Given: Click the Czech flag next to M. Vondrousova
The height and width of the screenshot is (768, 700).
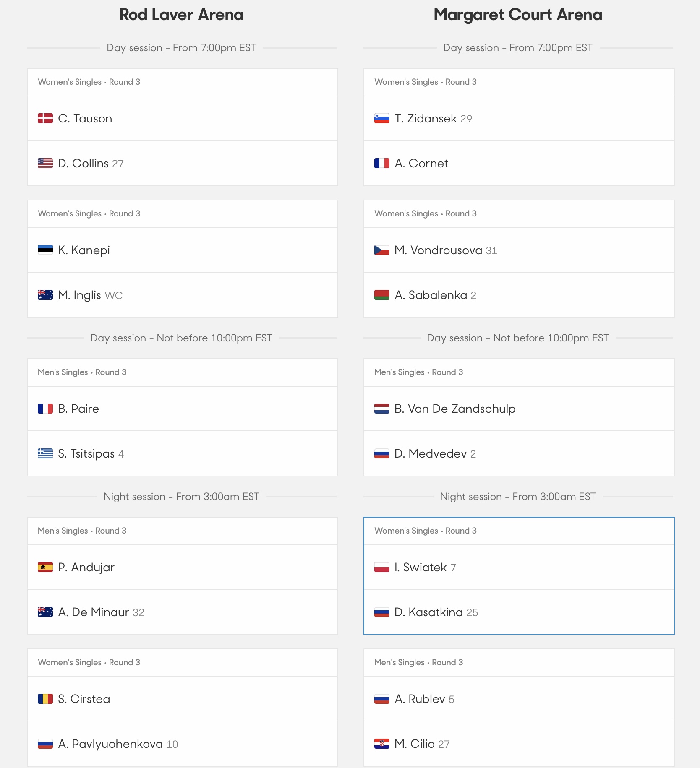Looking at the screenshot, I should pos(382,250).
